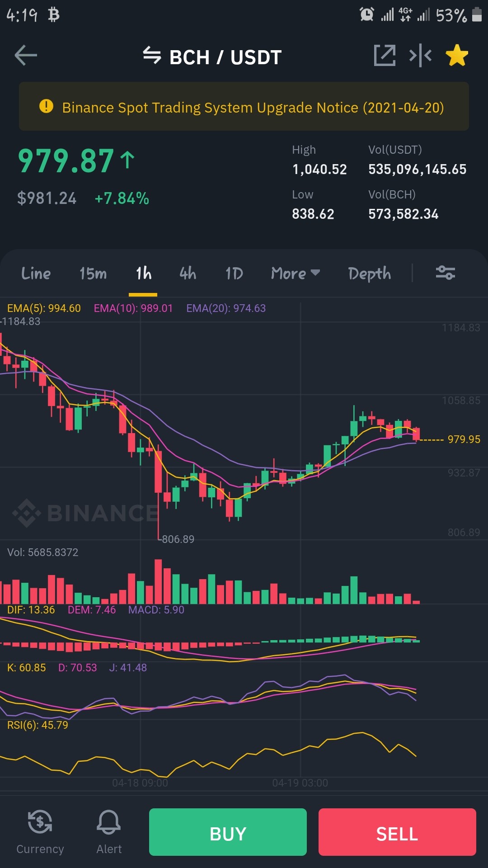Tap the red SELL button

[397, 832]
